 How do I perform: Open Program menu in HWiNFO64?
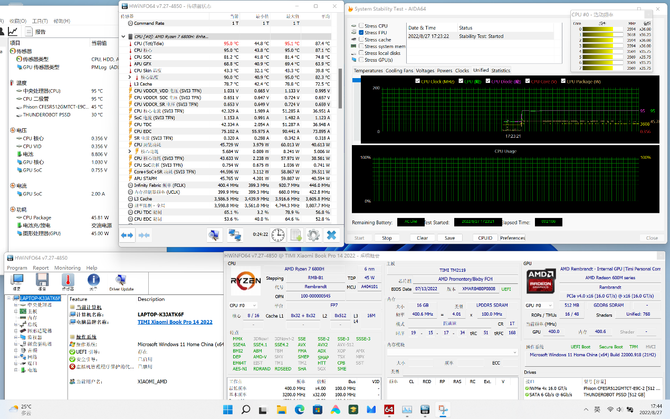click(x=17, y=268)
